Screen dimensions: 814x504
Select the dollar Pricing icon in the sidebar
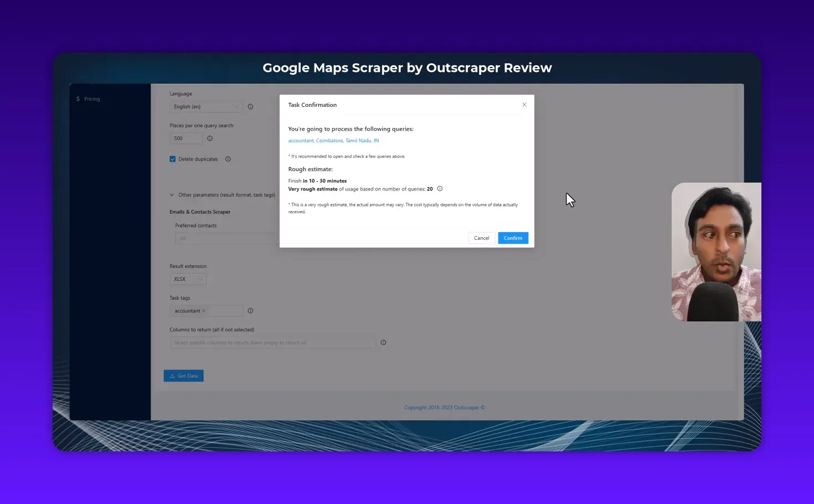78,99
